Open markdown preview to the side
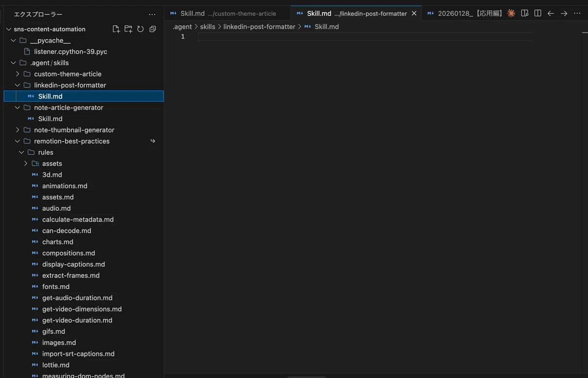The height and width of the screenshot is (378, 588). [525, 13]
